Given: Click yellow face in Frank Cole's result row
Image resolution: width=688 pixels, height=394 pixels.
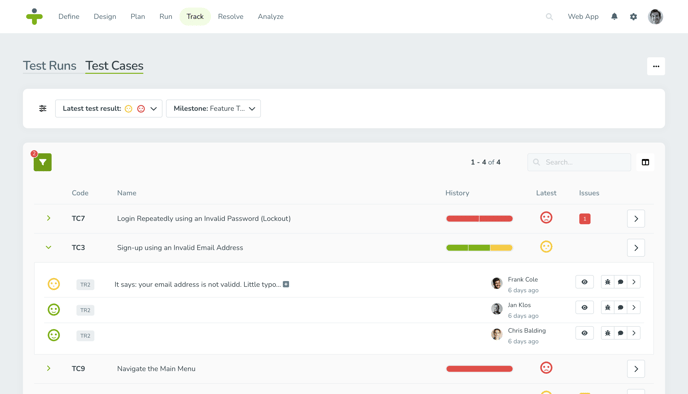Looking at the screenshot, I should pos(54,284).
